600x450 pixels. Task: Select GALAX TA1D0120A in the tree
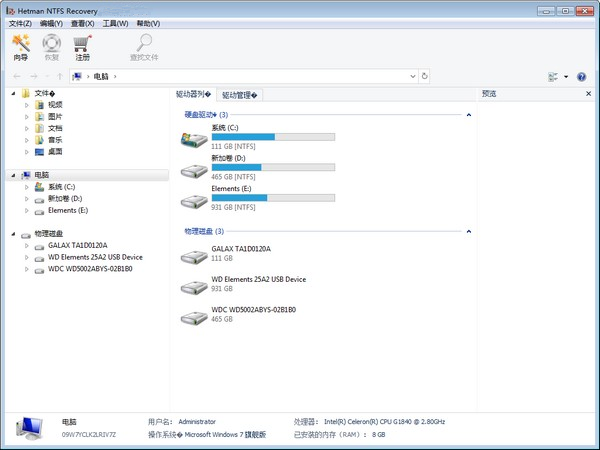[x=78, y=245]
